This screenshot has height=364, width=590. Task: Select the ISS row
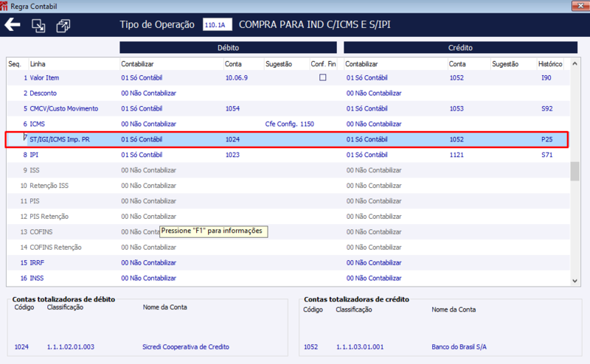[x=288, y=170]
